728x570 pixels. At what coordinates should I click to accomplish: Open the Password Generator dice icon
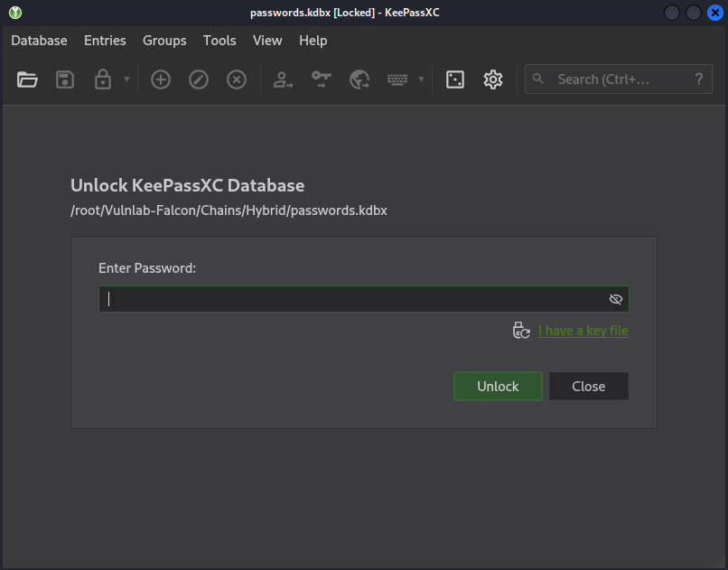point(455,79)
